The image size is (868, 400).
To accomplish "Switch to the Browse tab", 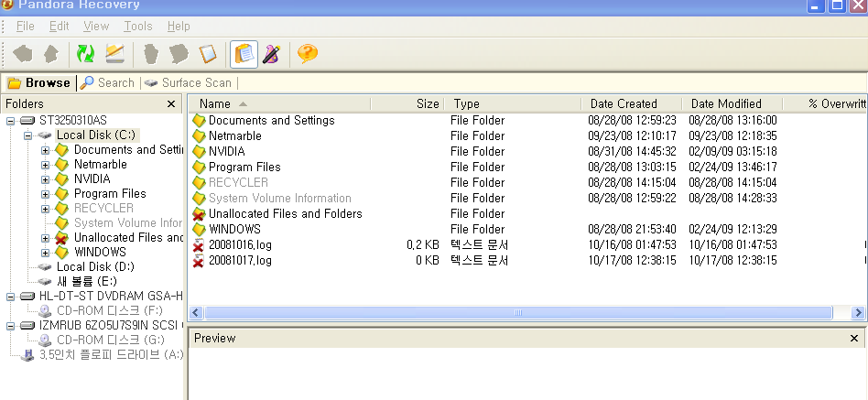I will pyautogui.click(x=38, y=83).
